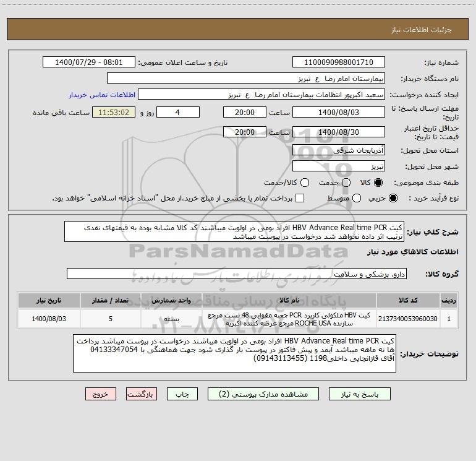Click the جزئیات اطلاعات نیاز header title
The image size is (476, 461).
(422, 30)
